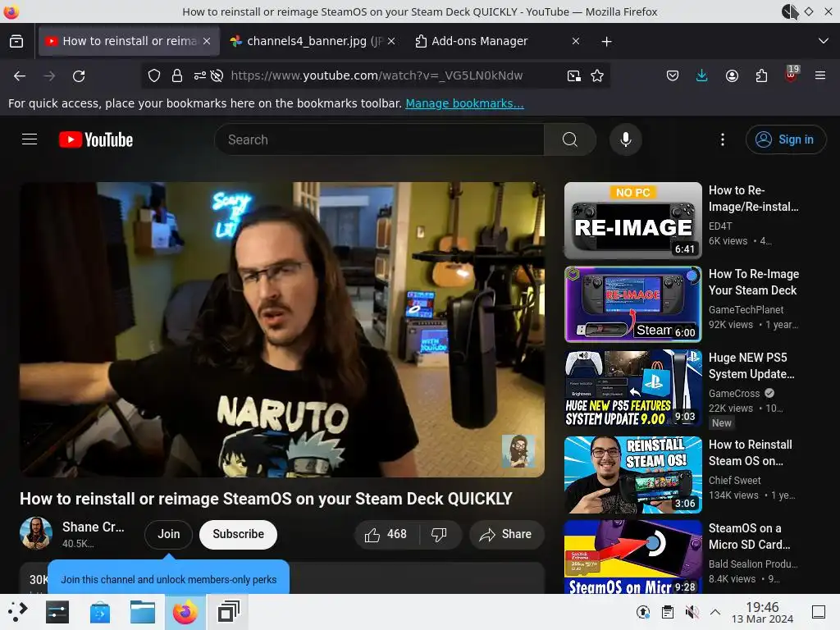
Task: Open uBlock extension icon with 19 badge
Action: [x=792, y=74]
